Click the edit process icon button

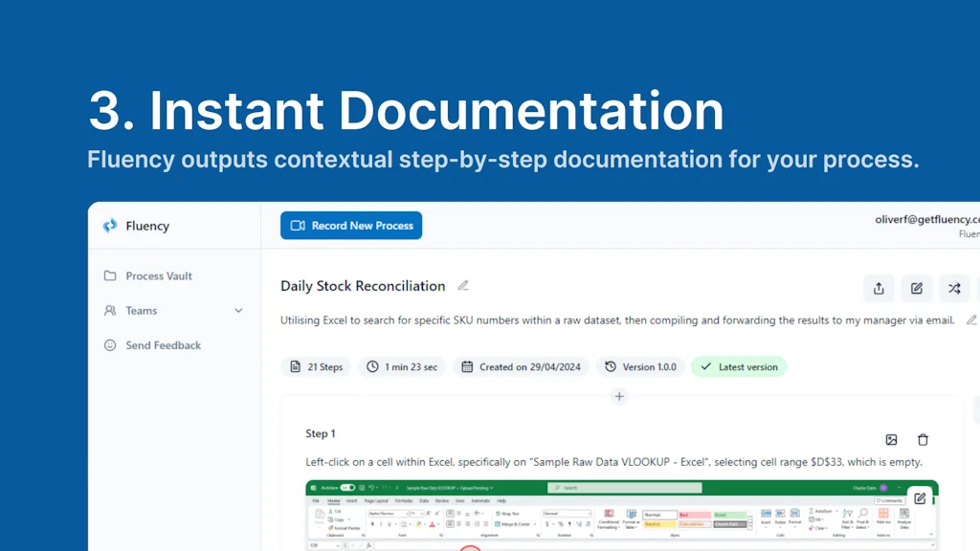coord(916,288)
